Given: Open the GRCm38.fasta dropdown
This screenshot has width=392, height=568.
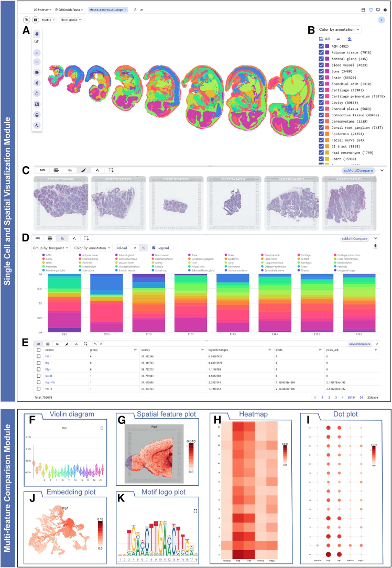Looking at the screenshot, I should (69, 10).
